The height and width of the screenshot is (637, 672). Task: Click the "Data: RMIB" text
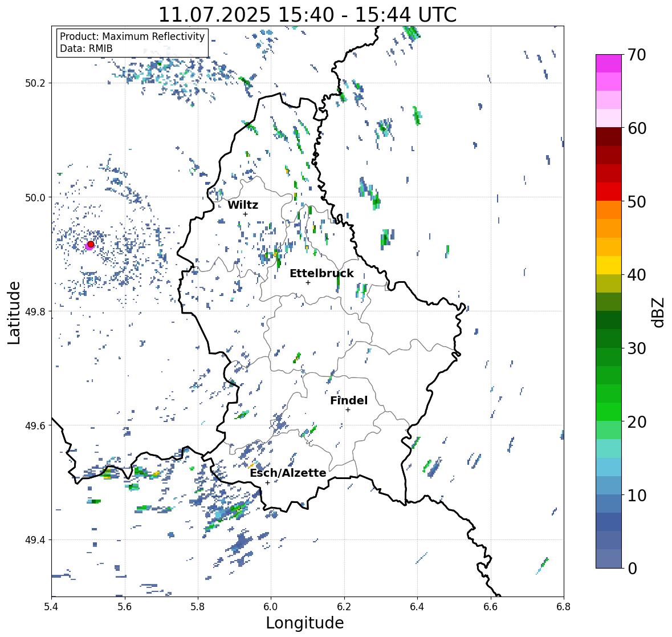[x=86, y=48]
